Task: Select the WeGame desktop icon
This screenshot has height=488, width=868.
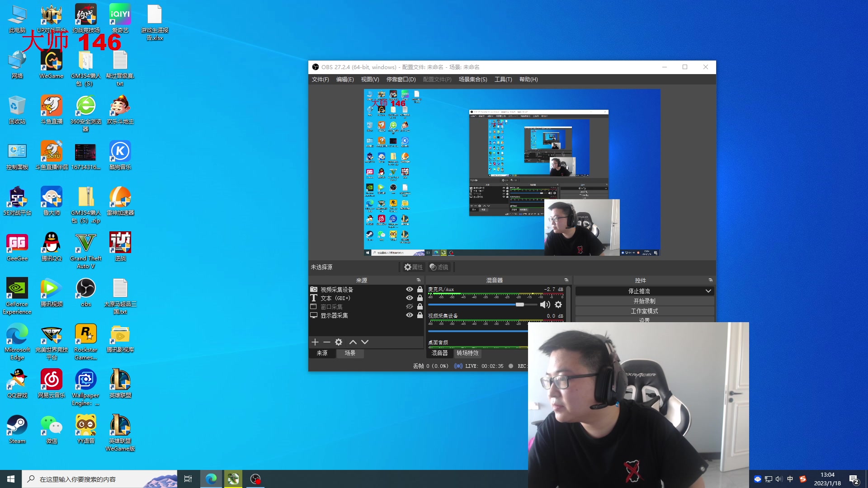Action: pos(52,64)
